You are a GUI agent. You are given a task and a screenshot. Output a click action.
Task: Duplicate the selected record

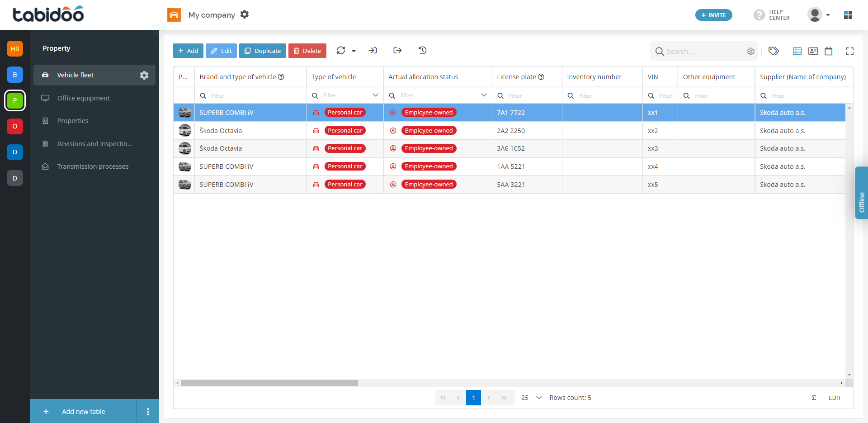pyautogui.click(x=263, y=51)
